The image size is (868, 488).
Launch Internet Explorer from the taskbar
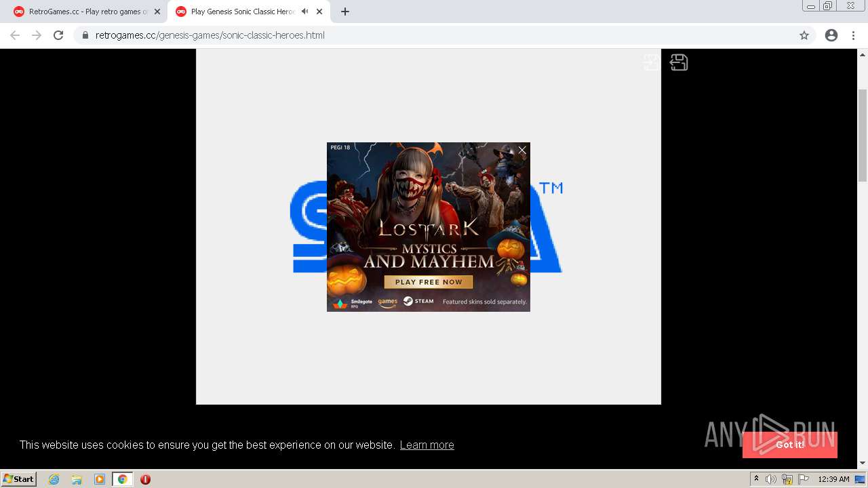54,479
